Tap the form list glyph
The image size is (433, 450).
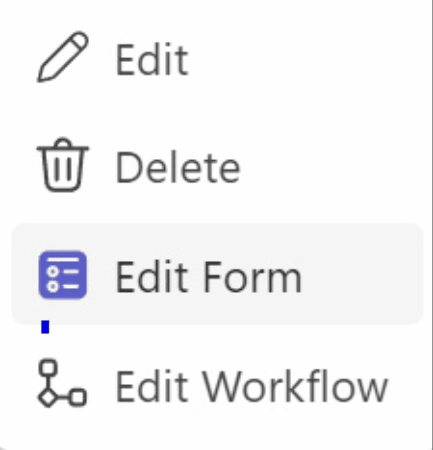pyautogui.click(x=63, y=275)
